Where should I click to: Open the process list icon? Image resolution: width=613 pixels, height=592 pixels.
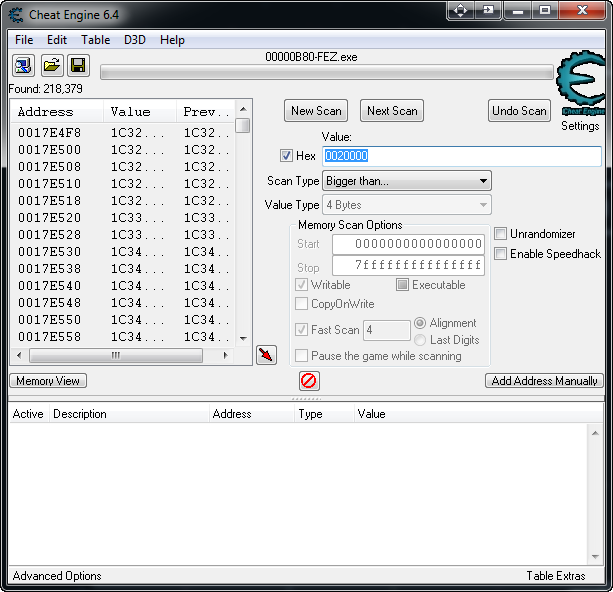coord(23,66)
